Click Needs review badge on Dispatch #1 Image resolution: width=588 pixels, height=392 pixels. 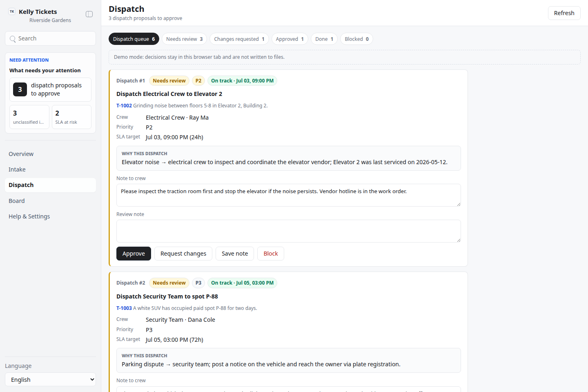[169, 81]
